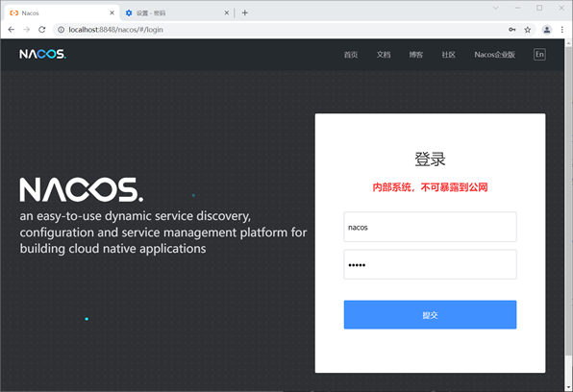Close the Nacos tab

coord(112,12)
